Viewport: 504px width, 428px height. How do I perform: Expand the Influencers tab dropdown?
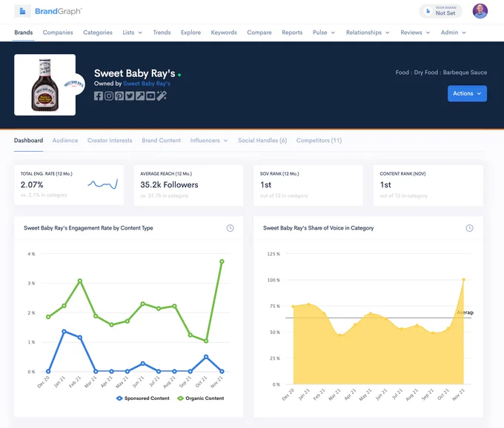(209, 140)
